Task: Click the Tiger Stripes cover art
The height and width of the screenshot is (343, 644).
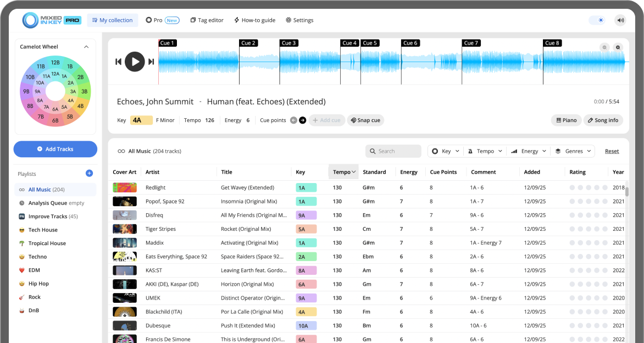Action: (x=125, y=229)
